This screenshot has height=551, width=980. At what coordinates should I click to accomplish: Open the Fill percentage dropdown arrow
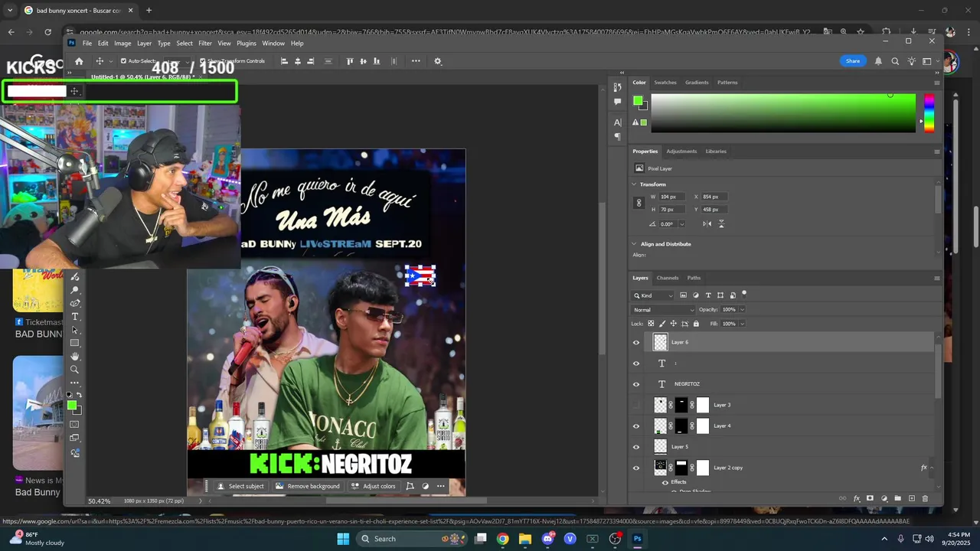742,324
